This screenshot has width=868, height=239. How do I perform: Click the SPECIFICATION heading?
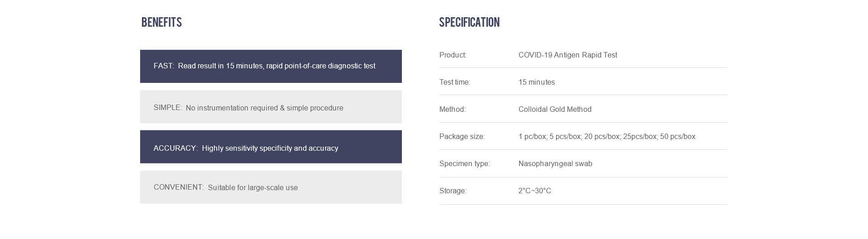point(469,22)
